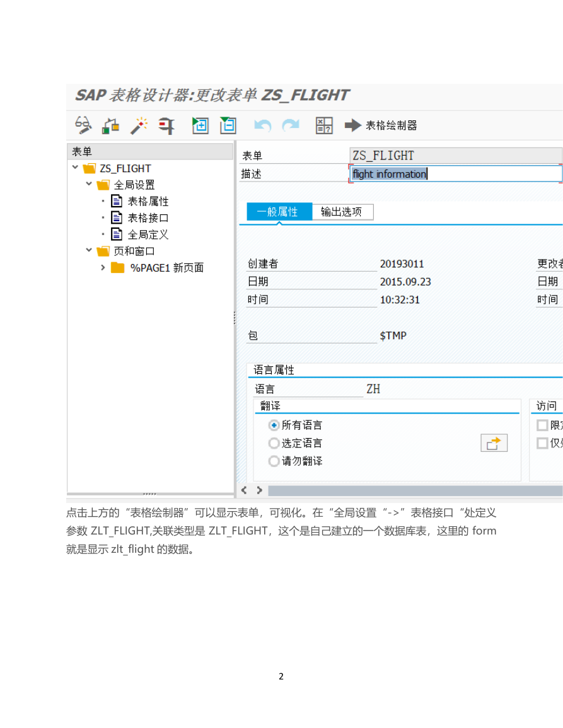Image resolution: width=563 pixels, height=728 pixels.
Task: Click the red test form toolbar icon
Action: (x=166, y=125)
